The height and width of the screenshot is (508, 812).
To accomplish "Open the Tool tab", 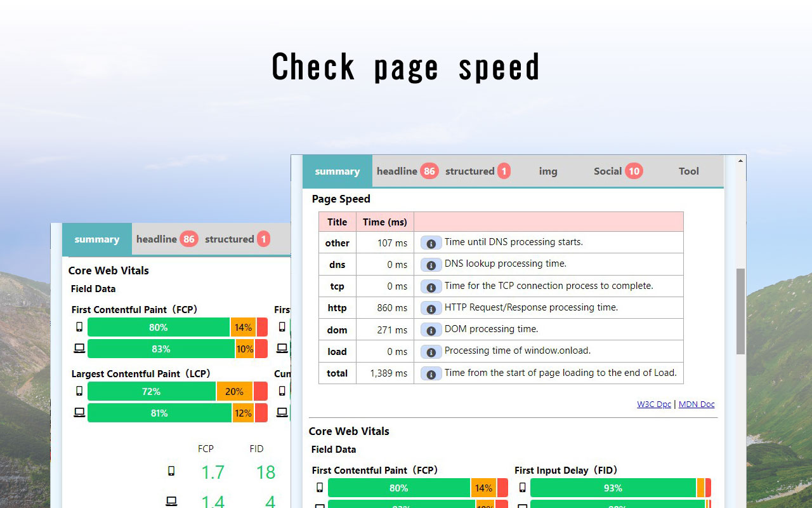I will (688, 171).
